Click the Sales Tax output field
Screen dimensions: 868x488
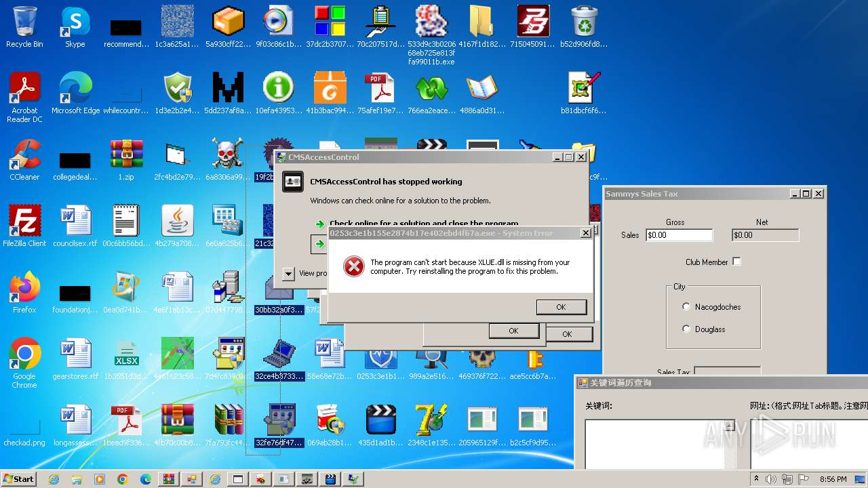[x=727, y=371]
